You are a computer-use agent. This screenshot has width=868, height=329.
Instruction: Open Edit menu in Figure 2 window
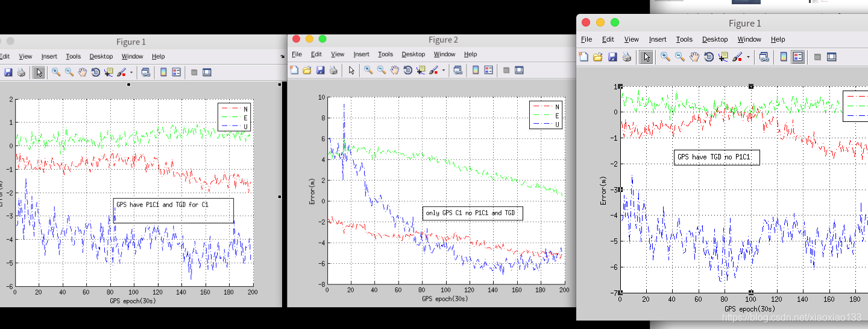point(316,54)
